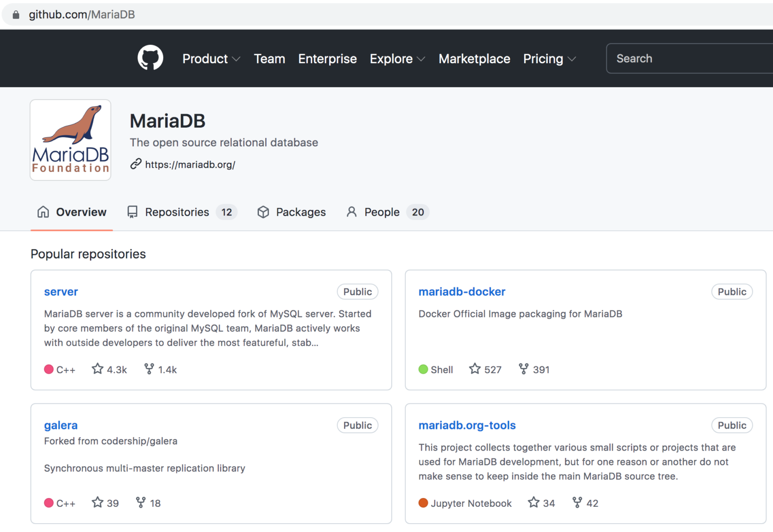Image resolution: width=773 pixels, height=532 pixels.
Task: Click the orange Jupyter Notebook language dot
Action: click(423, 503)
